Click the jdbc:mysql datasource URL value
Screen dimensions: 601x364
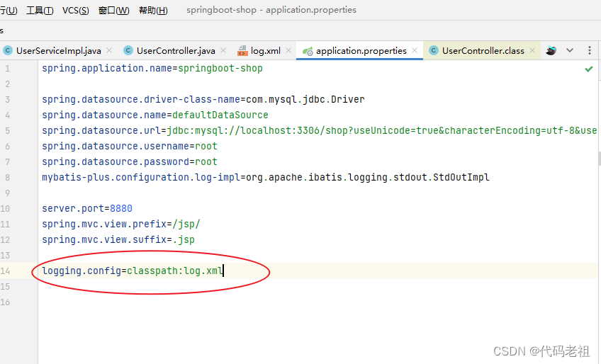click(382, 130)
